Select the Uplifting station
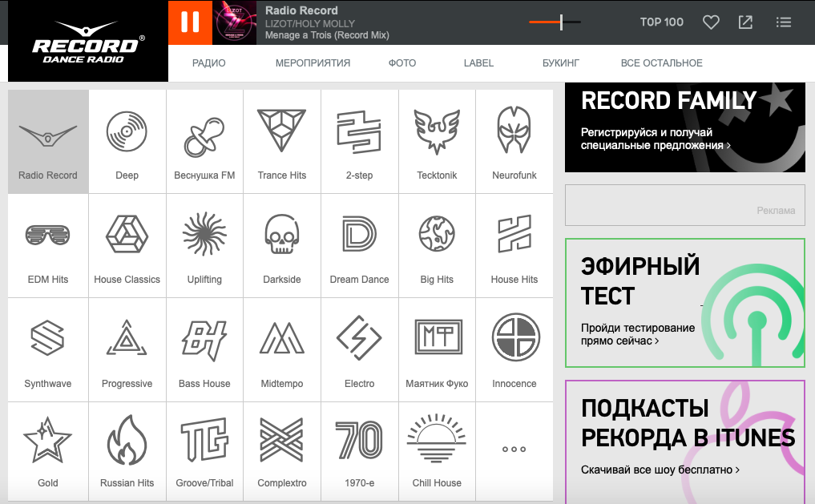The image size is (815, 504). [x=205, y=246]
